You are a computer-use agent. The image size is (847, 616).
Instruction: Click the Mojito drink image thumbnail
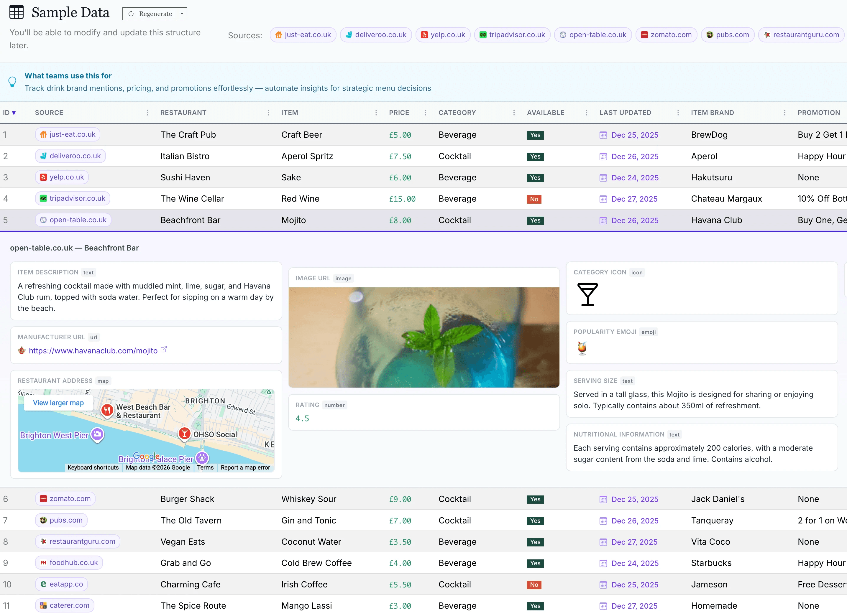tap(423, 337)
